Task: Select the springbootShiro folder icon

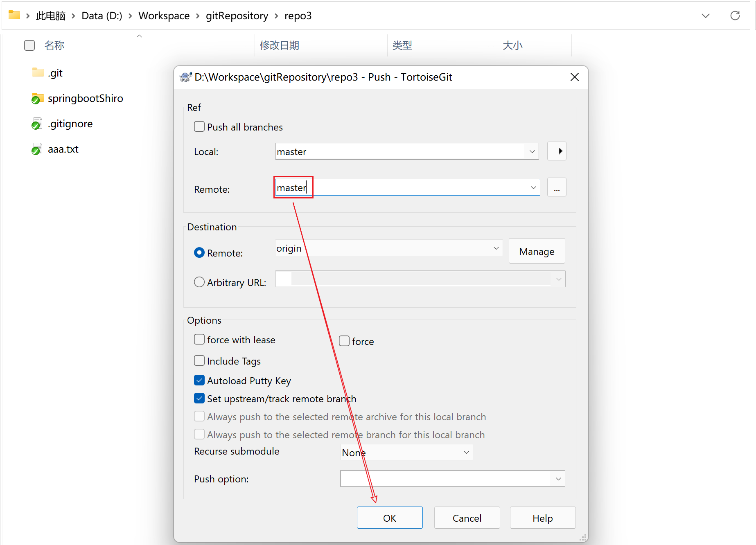Action: coord(38,99)
